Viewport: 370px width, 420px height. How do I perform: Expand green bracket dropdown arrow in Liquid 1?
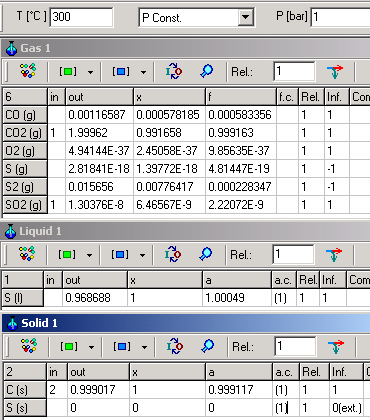(x=89, y=255)
